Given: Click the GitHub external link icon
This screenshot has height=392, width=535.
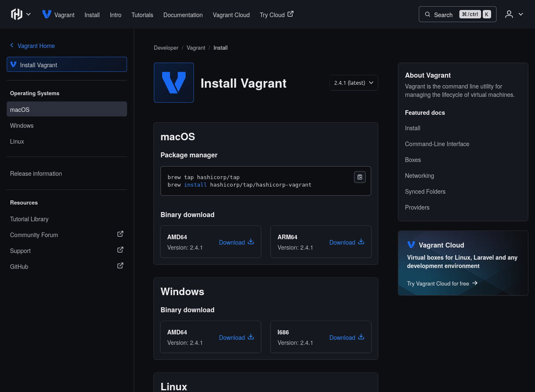Looking at the screenshot, I should coord(120,266).
